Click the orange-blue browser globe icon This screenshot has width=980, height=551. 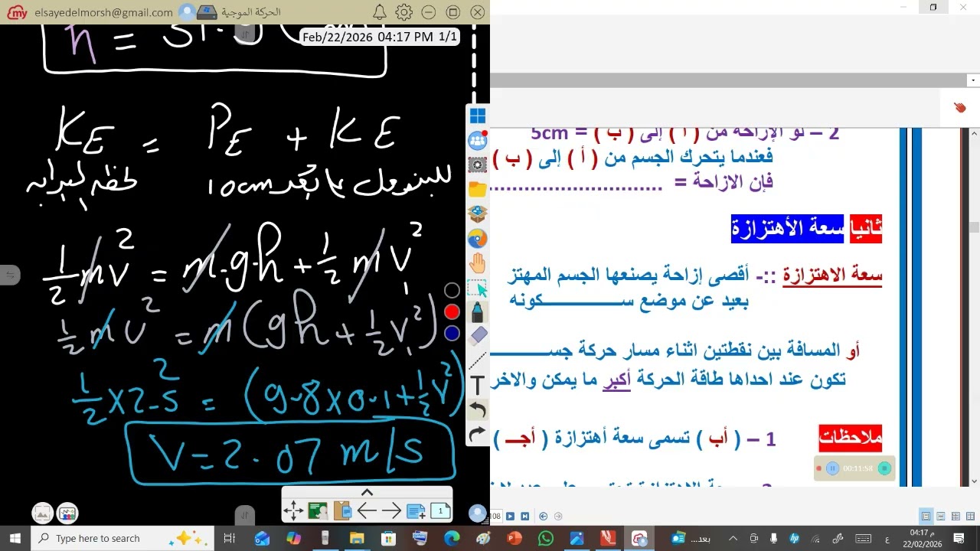(478, 239)
